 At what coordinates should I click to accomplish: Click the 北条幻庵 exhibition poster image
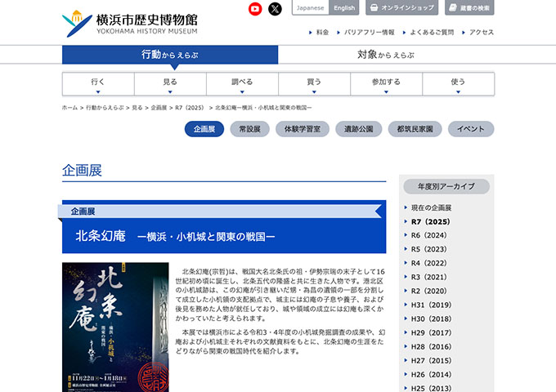click(115, 327)
